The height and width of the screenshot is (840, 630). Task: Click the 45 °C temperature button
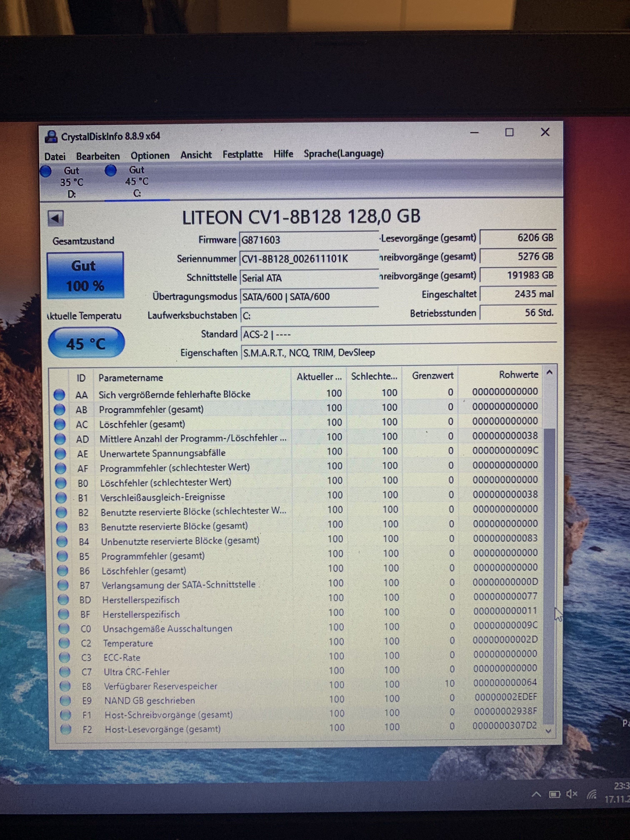tap(86, 343)
